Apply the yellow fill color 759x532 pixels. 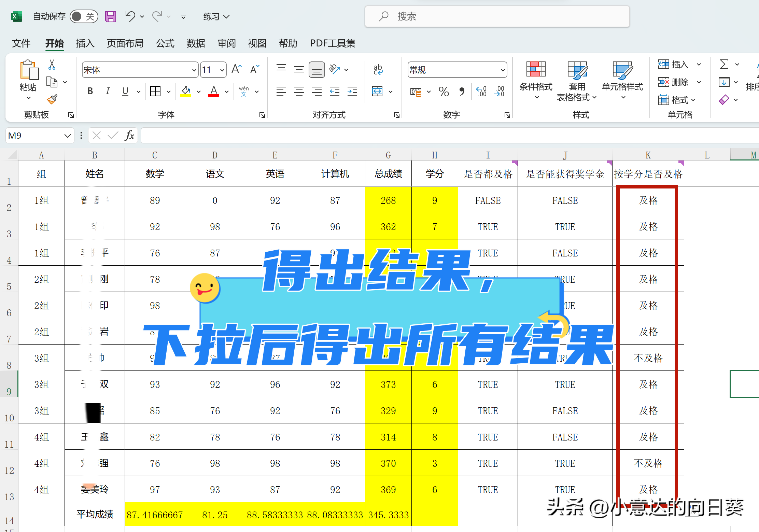click(x=186, y=91)
